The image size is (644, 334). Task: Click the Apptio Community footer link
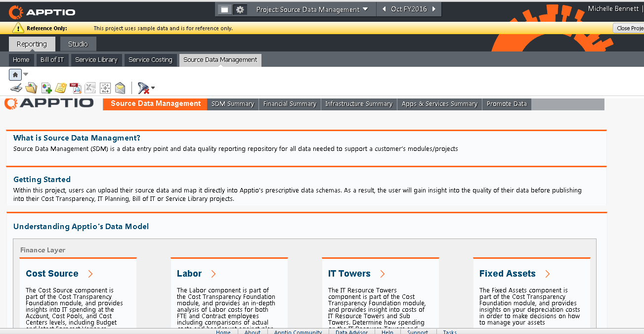point(298,332)
